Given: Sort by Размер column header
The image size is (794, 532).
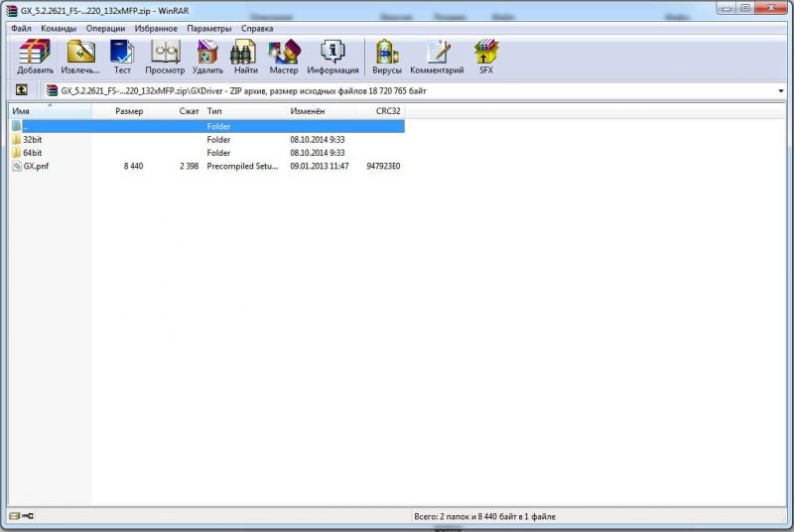Looking at the screenshot, I should coord(119,111).
